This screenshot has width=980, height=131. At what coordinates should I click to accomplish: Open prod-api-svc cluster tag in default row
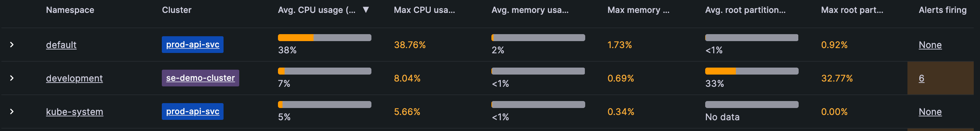(x=193, y=45)
